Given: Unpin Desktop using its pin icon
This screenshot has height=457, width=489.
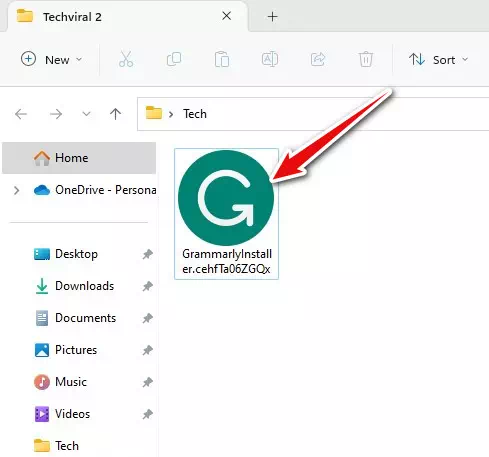Looking at the screenshot, I should [x=148, y=254].
